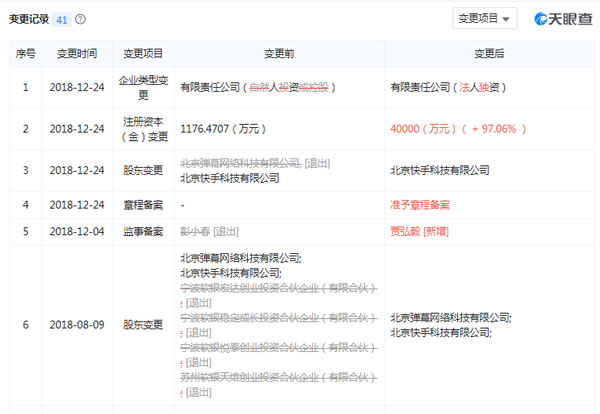
Task: Click the 股东变更 cell in row 6
Action: tap(143, 325)
